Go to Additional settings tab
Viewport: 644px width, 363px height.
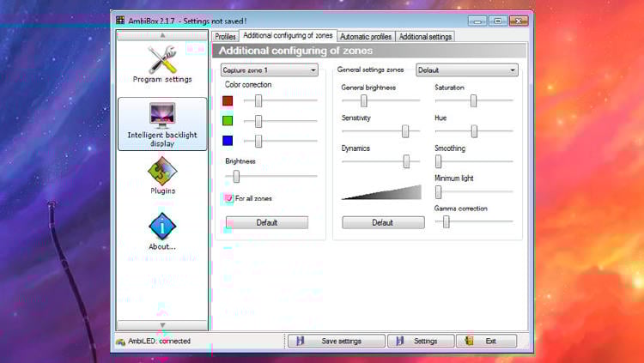424,37
